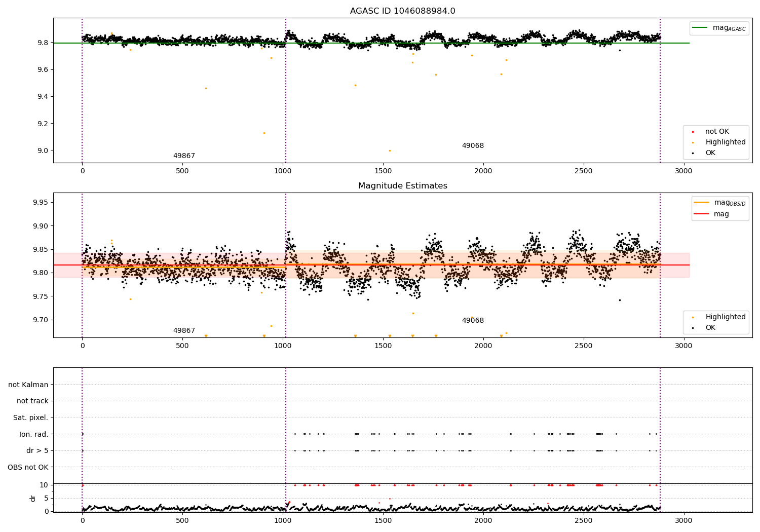Screen dimensions: 760x532
Task: Select the 'not OK' red legend marker
Action: [693, 132]
